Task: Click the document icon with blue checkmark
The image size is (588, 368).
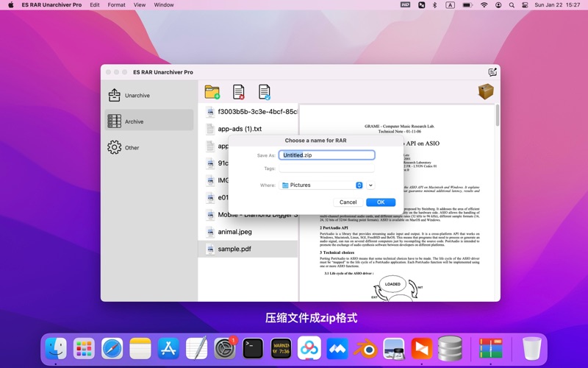Action: point(265,92)
